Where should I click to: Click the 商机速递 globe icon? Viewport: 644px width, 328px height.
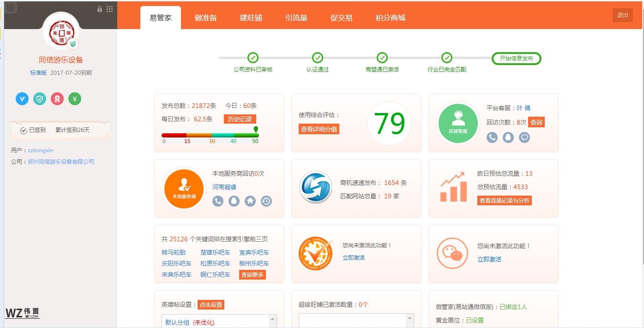tap(315, 188)
